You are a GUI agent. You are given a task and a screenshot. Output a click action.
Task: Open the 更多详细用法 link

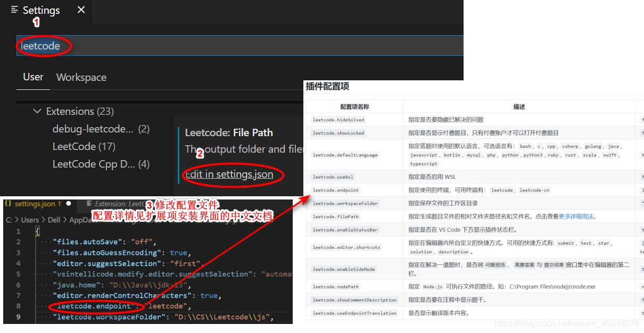click(576, 217)
